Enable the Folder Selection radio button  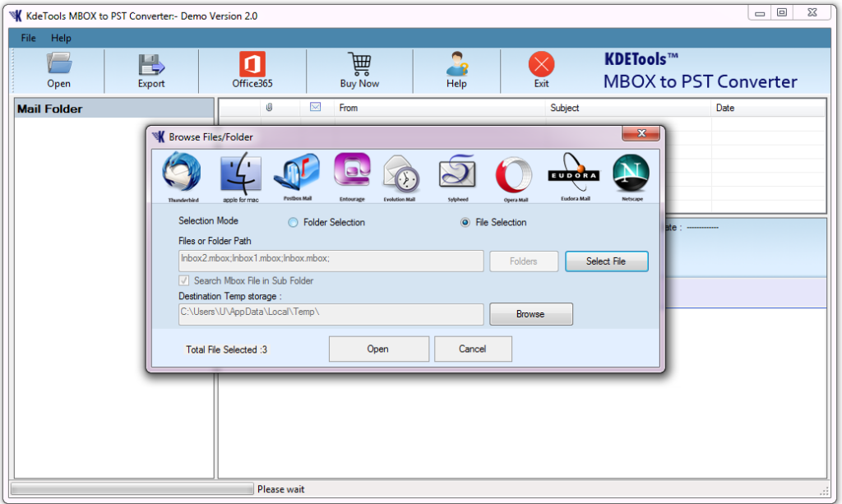click(x=294, y=222)
